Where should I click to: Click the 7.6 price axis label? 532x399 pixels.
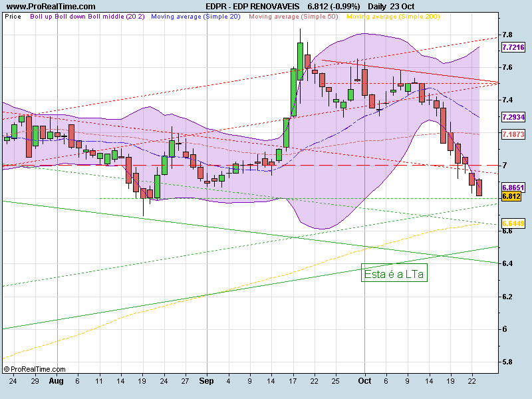[507, 67]
